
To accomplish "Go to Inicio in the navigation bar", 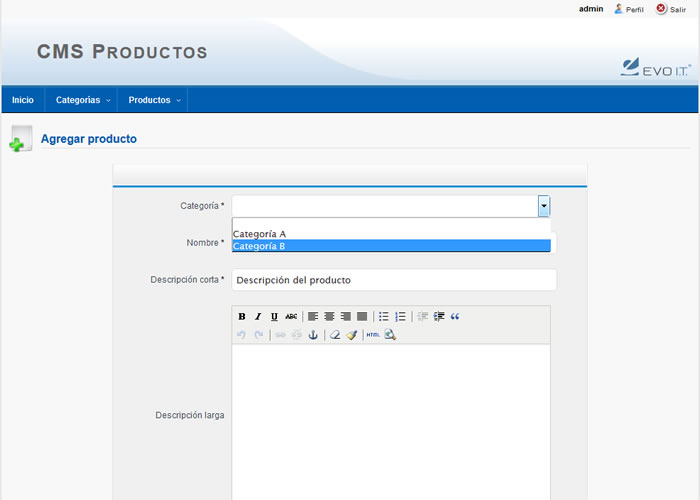I will pos(23,100).
